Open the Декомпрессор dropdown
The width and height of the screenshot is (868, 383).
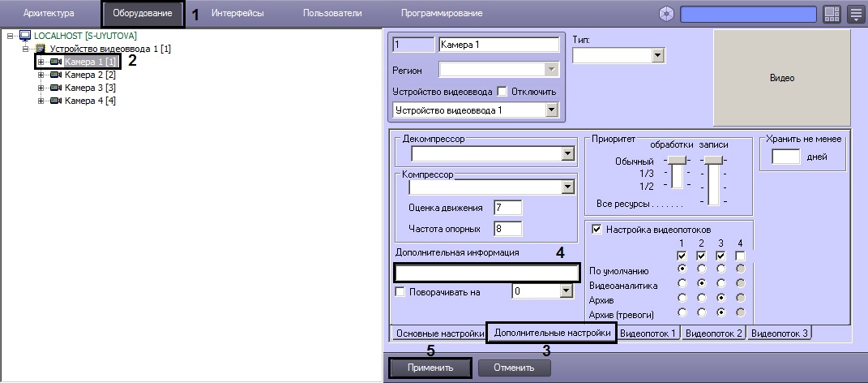click(x=567, y=153)
